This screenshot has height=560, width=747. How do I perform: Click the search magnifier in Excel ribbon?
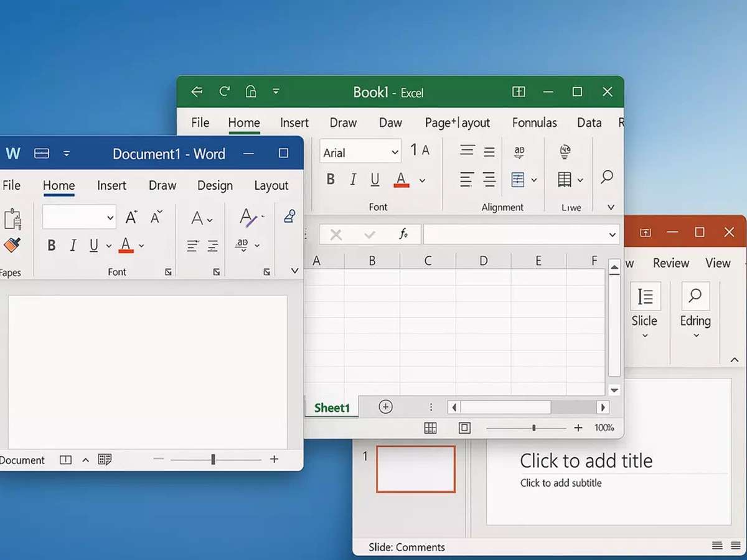(x=606, y=177)
